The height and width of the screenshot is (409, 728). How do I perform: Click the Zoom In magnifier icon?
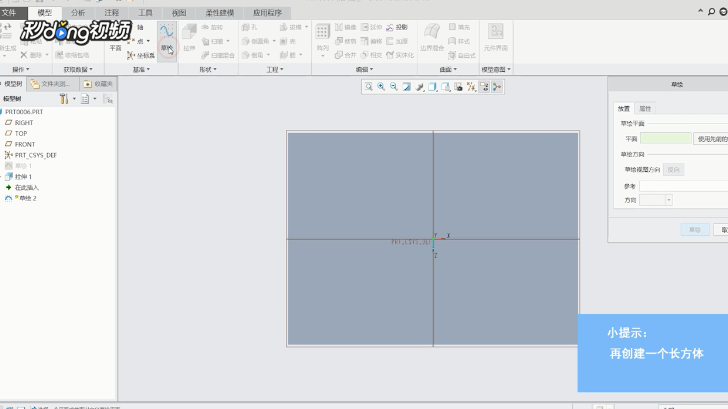pyautogui.click(x=381, y=87)
